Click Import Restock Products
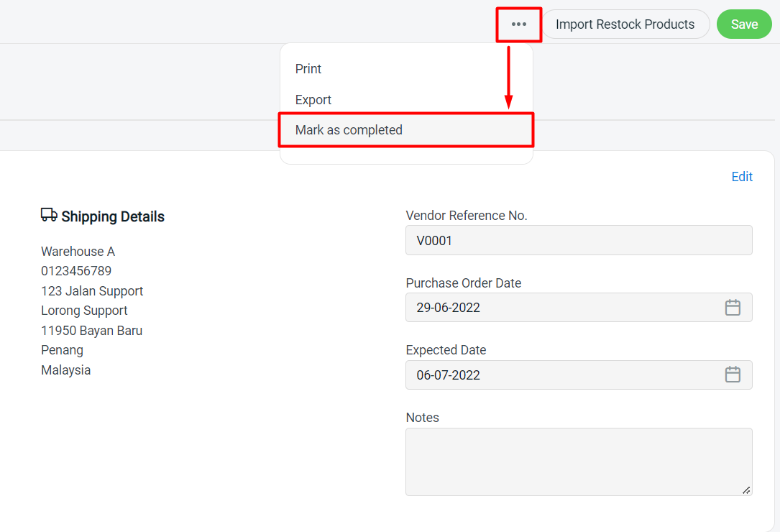This screenshot has height=532, width=780. coord(625,24)
